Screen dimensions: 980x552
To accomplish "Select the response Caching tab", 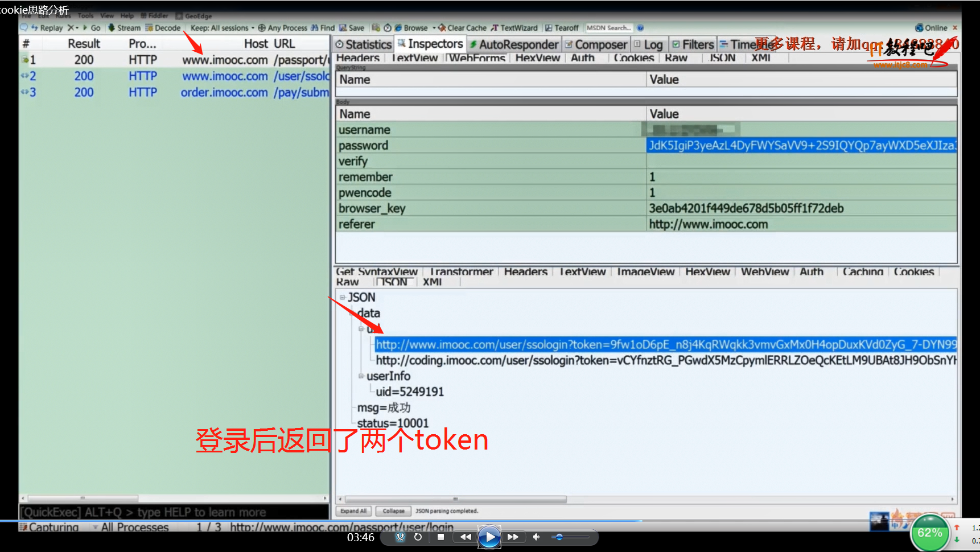I will (863, 272).
